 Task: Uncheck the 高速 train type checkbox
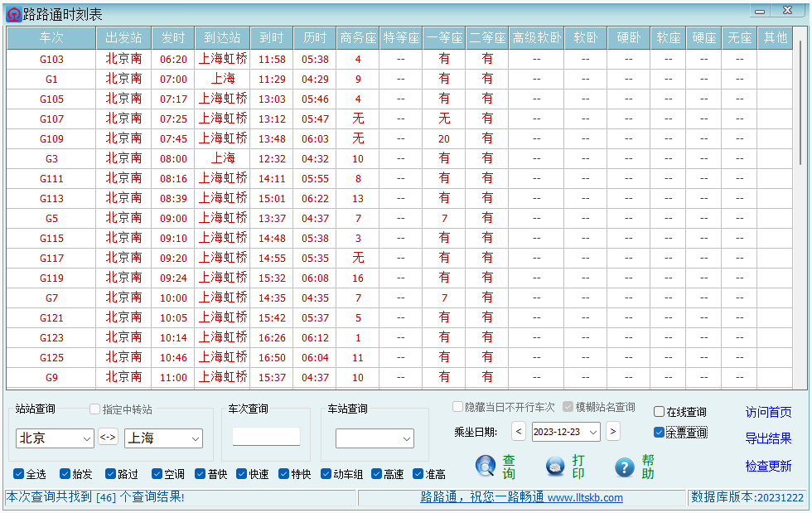[377, 474]
